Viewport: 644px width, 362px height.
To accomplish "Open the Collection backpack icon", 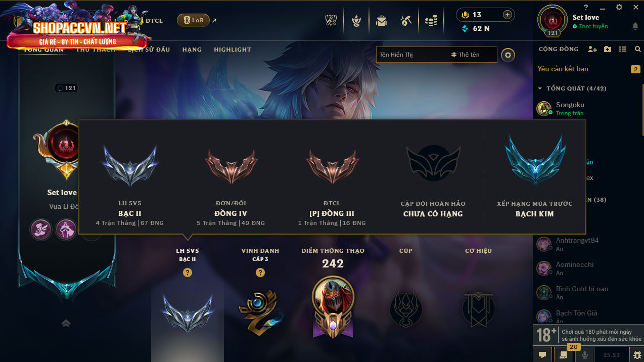I will click(382, 21).
